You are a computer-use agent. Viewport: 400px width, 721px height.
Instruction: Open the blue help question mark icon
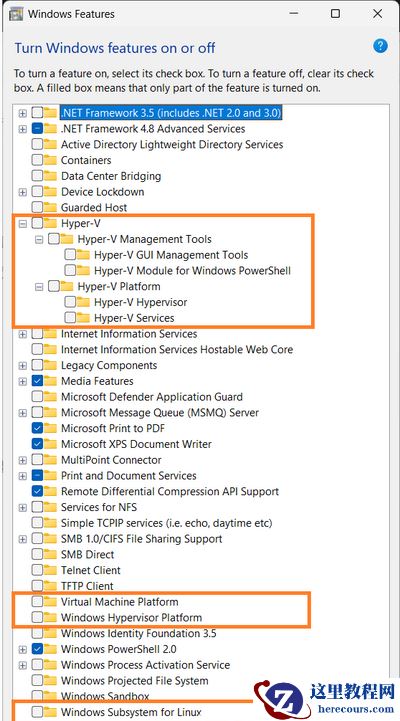380,46
